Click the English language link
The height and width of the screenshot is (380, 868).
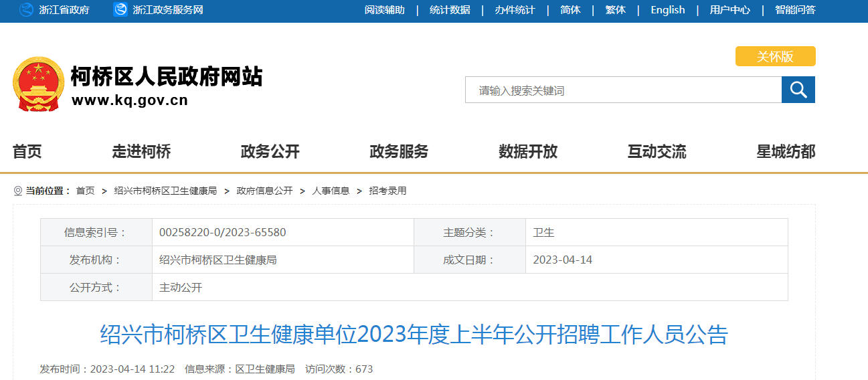coord(667,10)
